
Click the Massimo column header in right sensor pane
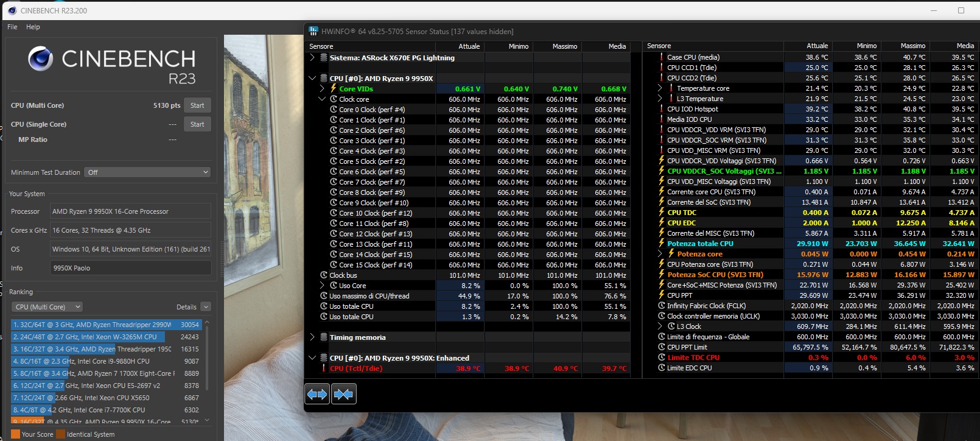913,46
